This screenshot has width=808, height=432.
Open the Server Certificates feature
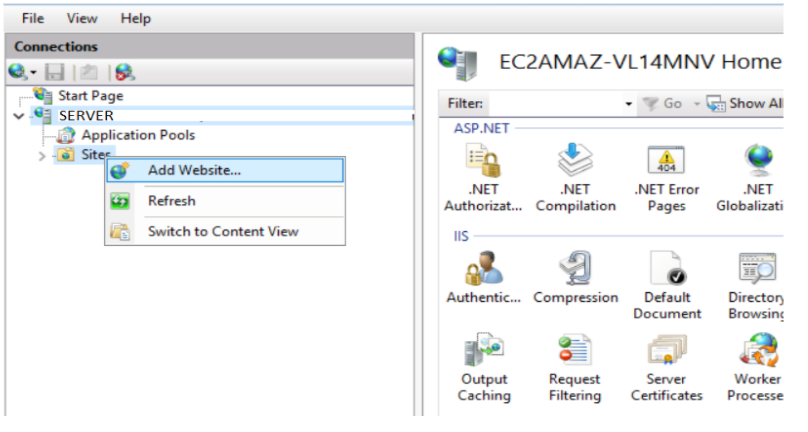click(x=666, y=368)
